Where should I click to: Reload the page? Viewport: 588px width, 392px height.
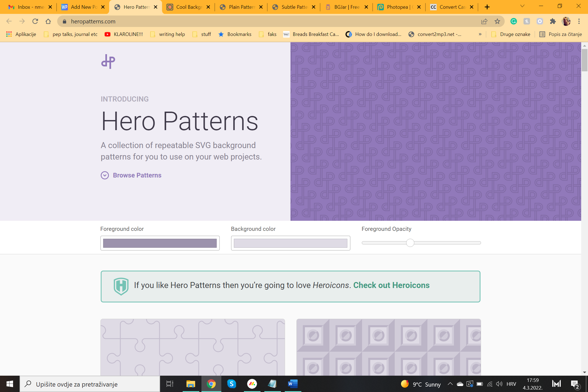[35, 21]
